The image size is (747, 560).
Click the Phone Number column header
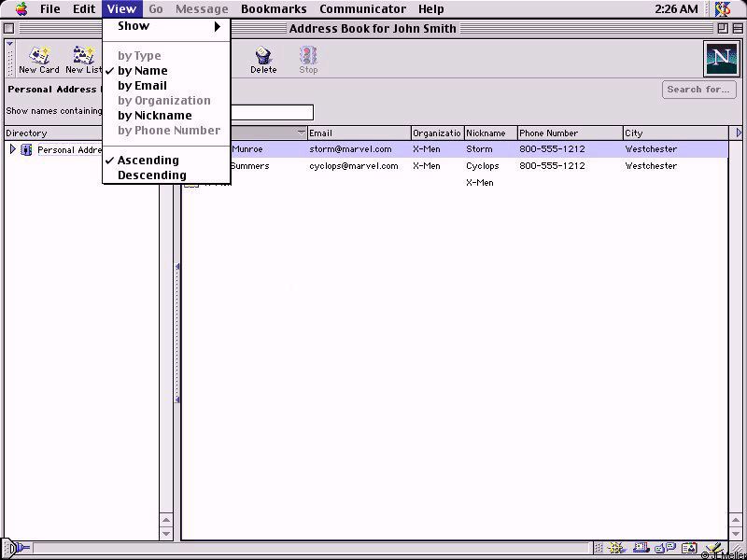[569, 133]
